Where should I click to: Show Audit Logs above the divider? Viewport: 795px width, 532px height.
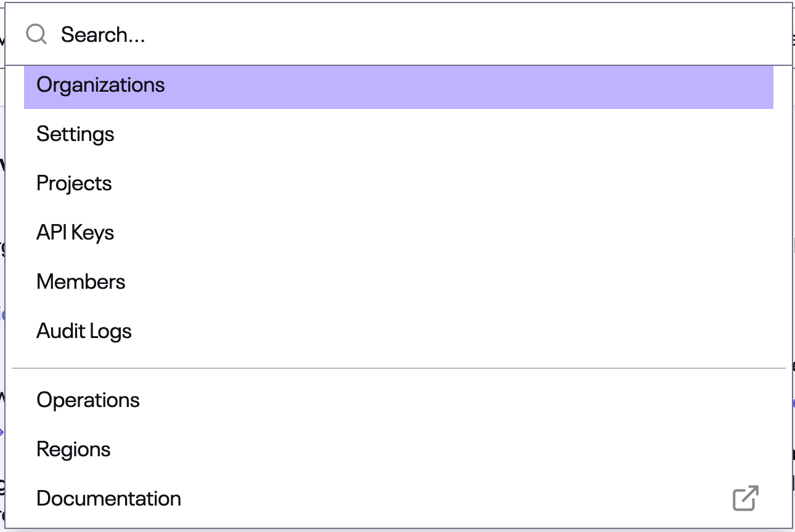pos(84,331)
